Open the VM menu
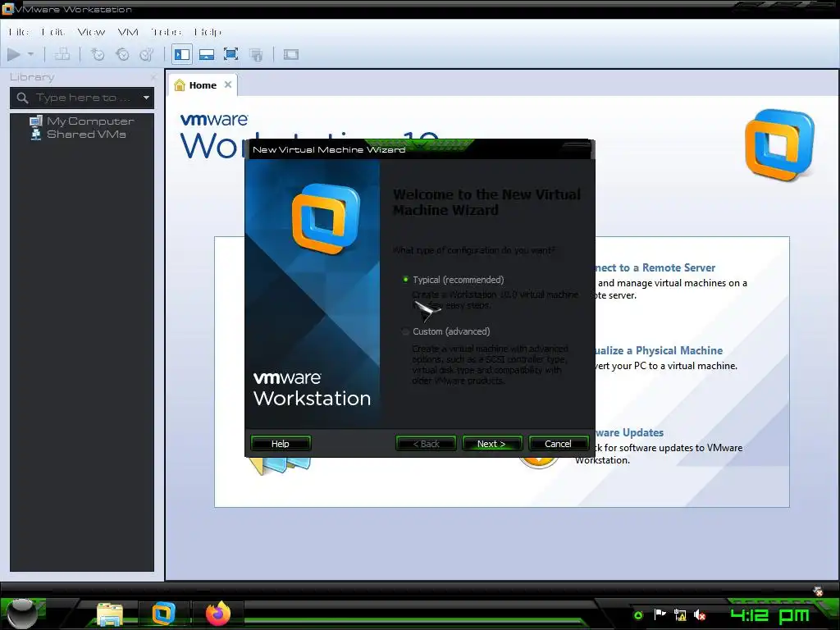Viewport: 840px width, 630px height. 128,32
